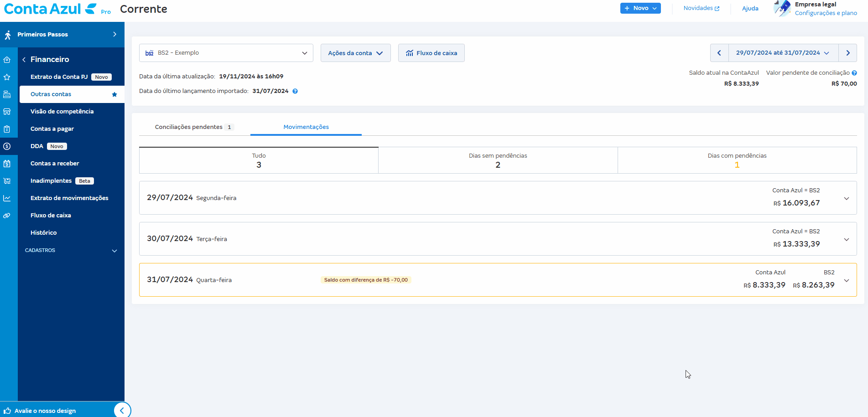Screen dimensions: 868x417
Task: Collapse the sidebar with the bottom arrow button
Action: tap(122, 410)
